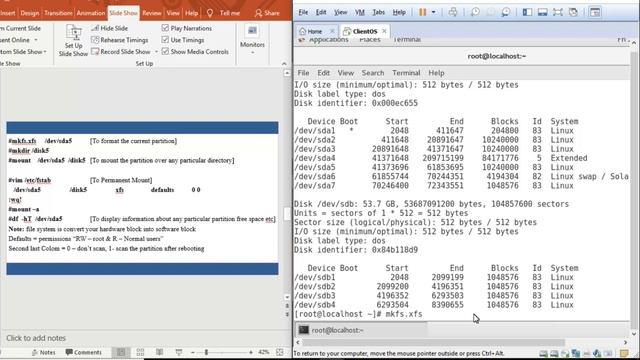Open the VMware File menu
This screenshot has width=640, height=360.
pos(303,12)
